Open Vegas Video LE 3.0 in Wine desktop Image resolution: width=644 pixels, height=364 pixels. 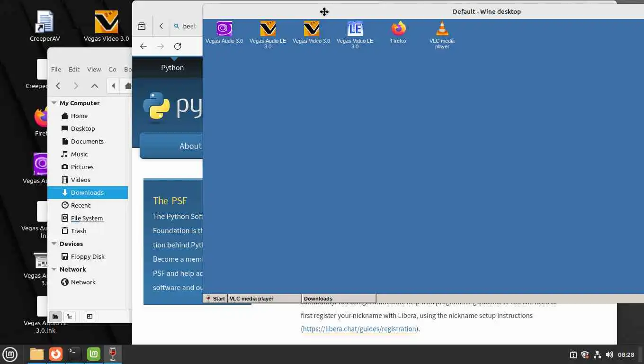pyautogui.click(x=355, y=35)
